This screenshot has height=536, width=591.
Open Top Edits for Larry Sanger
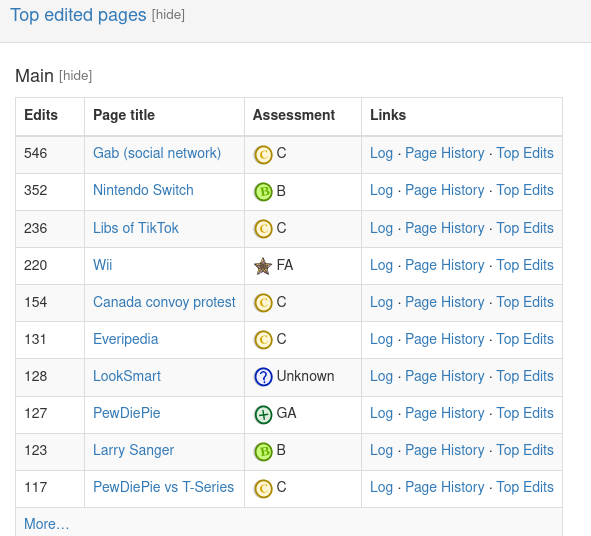[x=525, y=450]
